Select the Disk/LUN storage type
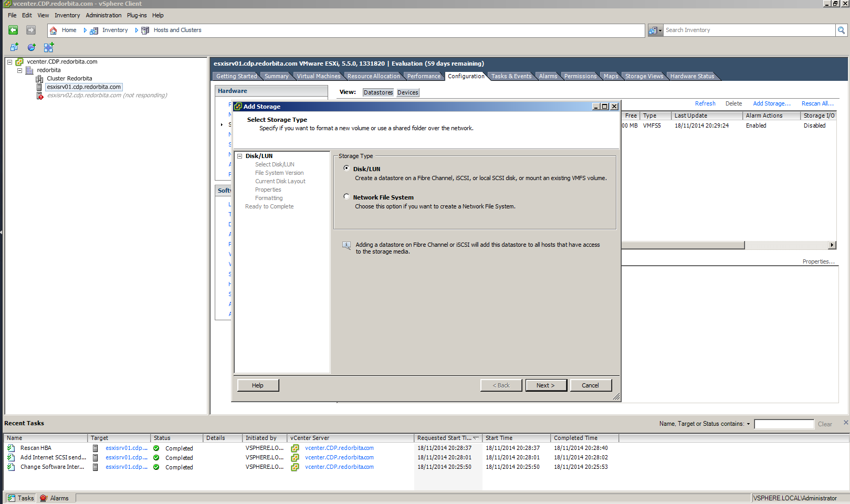This screenshot has height=504, width=850. pos(347,168)
